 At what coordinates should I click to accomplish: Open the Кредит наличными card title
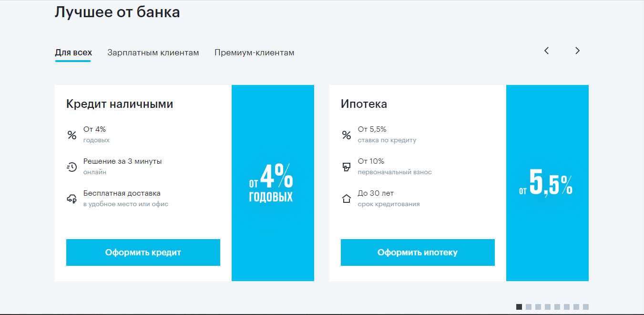pos(120,104)
